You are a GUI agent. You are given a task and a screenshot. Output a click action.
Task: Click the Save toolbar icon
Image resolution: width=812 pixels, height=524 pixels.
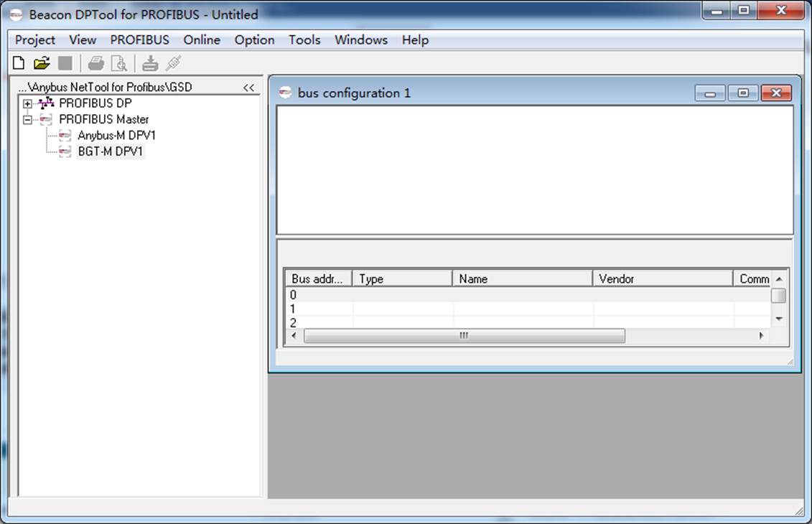65,63
